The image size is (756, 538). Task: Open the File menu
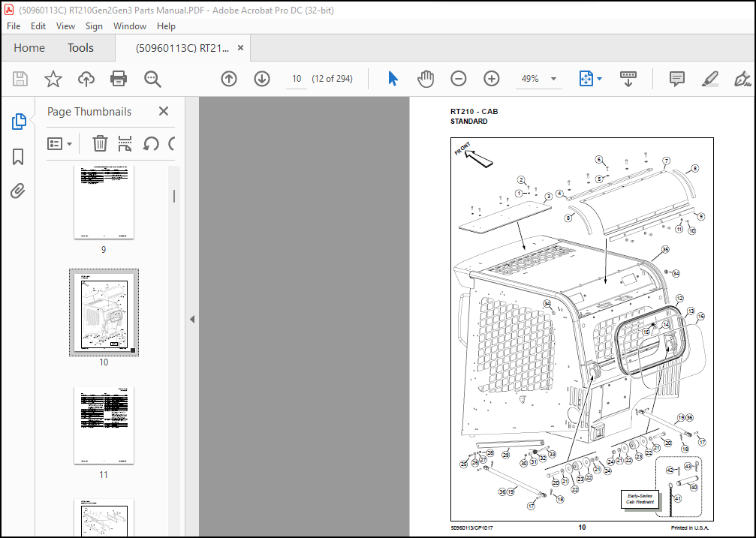(14, 26)
